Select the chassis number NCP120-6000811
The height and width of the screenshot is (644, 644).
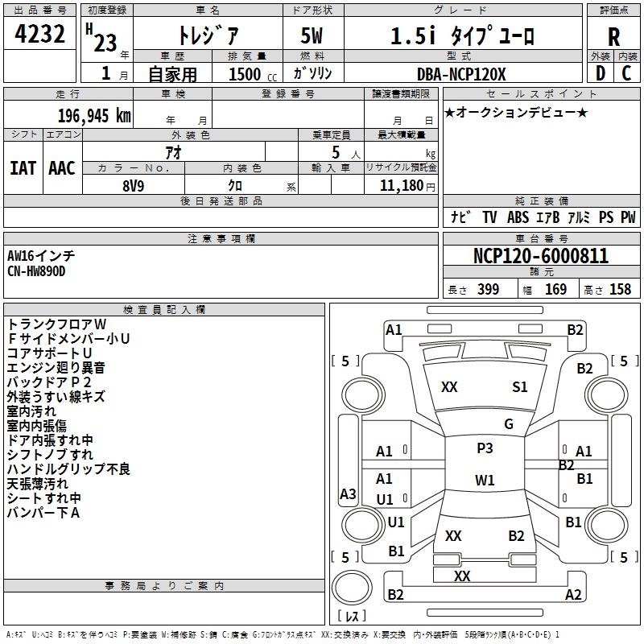point(540,256)
